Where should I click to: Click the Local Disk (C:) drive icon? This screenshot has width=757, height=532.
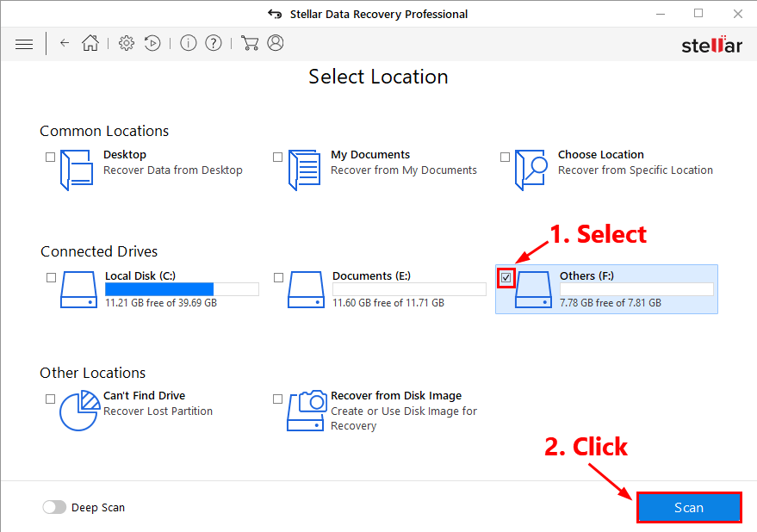(78, 289)
